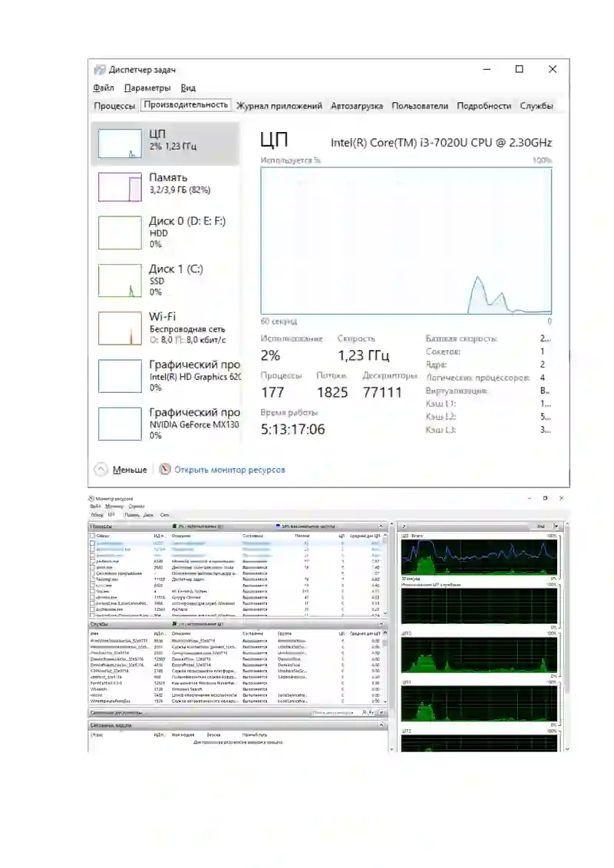The width and height of the screenshot is (614, 868).
Task: Click the descriptor search input field
Action: pos(335,712)
